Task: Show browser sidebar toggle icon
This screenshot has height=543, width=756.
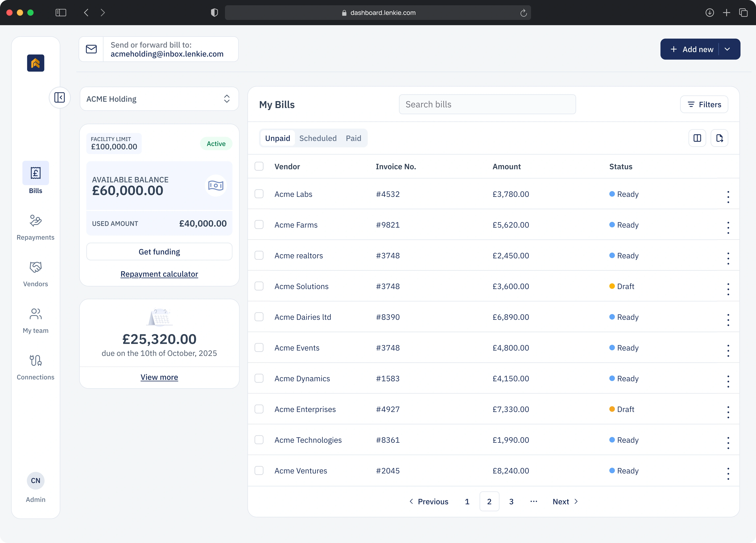Action: (61, 13)
